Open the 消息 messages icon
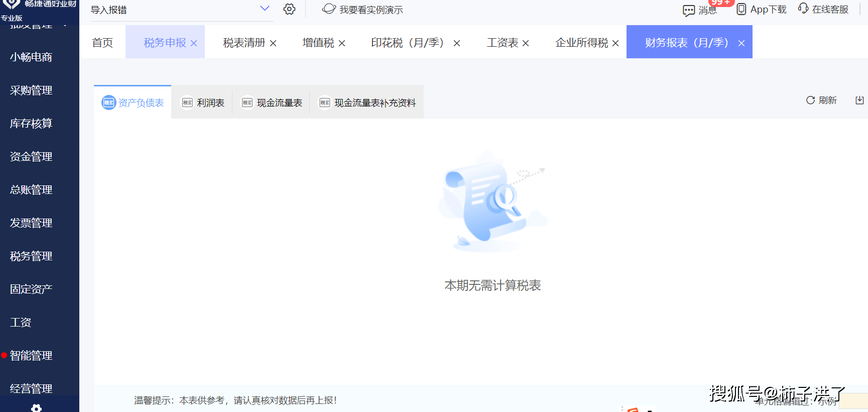The width and height of the screenshot is (868, 412). click(689, 11)
